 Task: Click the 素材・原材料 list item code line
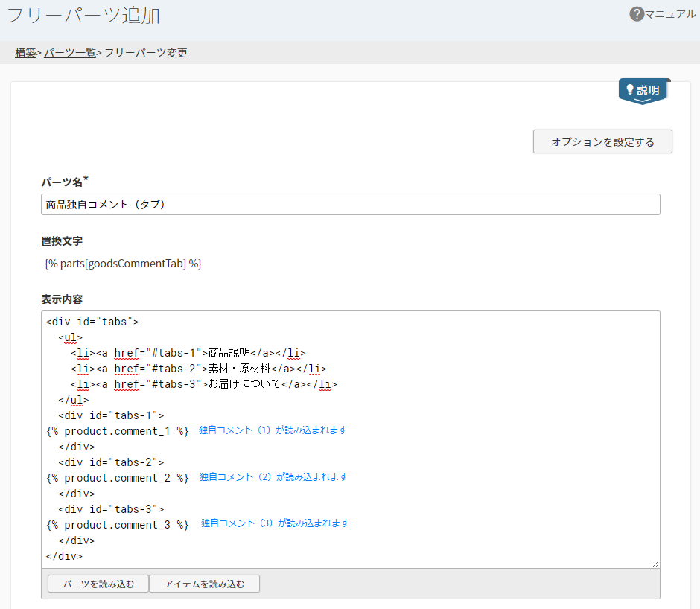point(198,369)
